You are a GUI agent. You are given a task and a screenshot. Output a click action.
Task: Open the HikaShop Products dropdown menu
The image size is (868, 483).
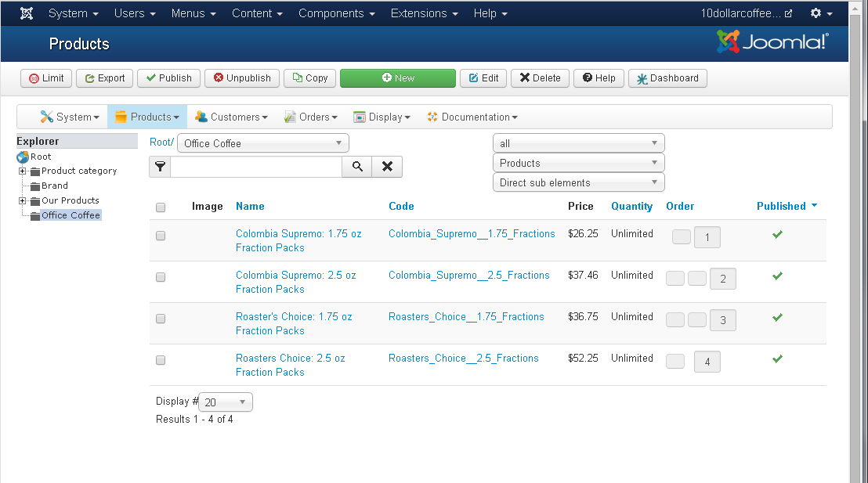[147, 117]
